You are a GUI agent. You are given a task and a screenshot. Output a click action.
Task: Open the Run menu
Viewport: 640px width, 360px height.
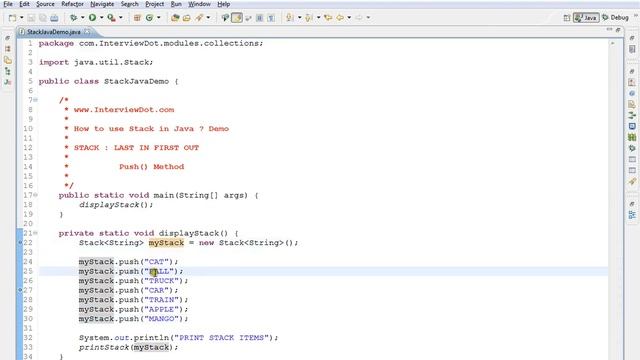point(176,4)
